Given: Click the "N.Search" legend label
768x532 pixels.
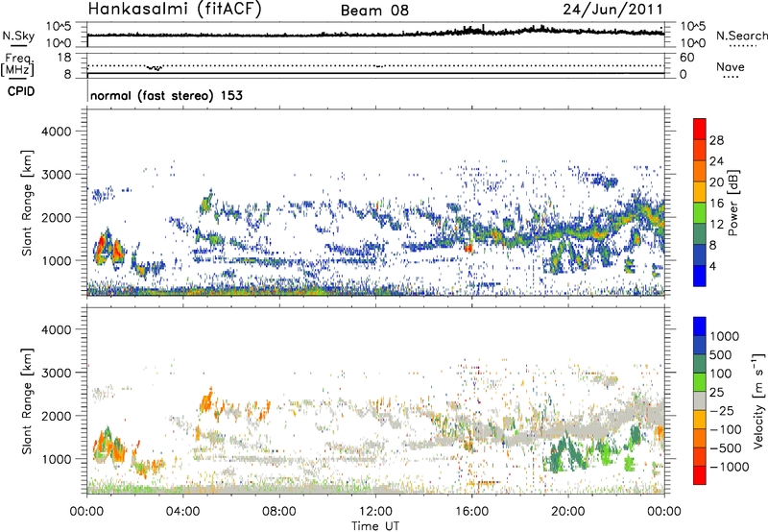Looking at the screenshot, I should (x=741, y=36).
